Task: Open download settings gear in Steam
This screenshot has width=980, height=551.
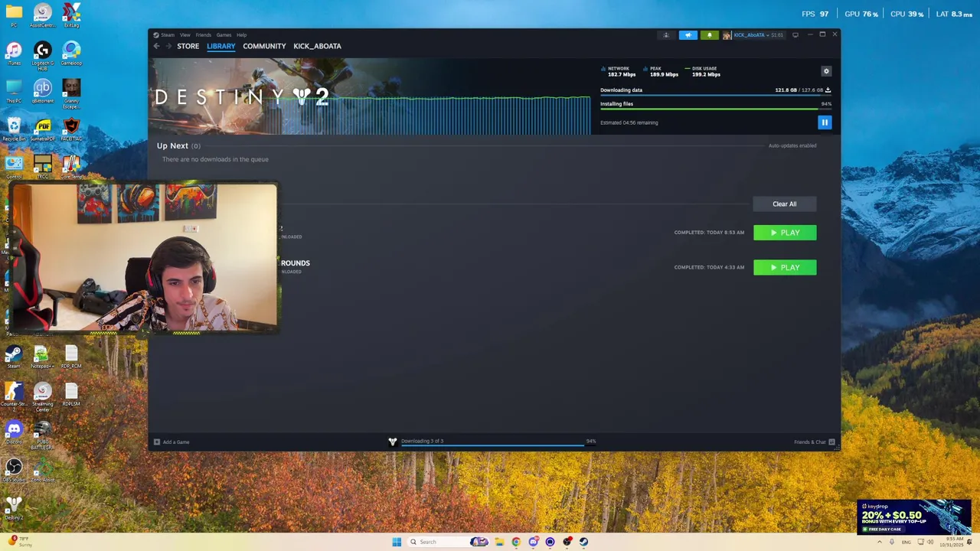Action: [826, 71]
